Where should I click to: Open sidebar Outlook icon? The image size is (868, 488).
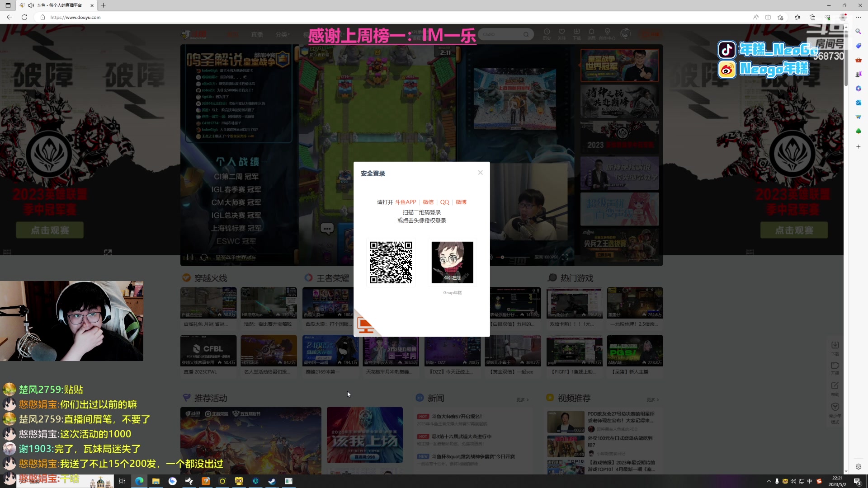tap(858, 103)
